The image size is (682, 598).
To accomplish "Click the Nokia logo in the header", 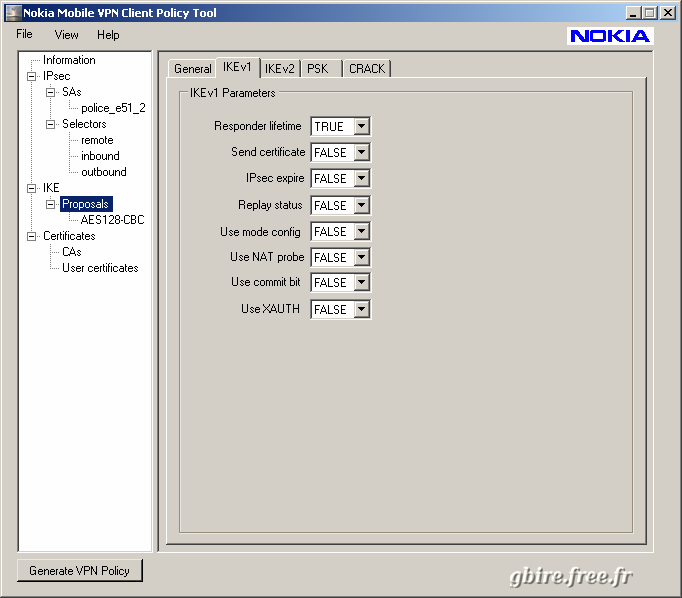I will [x=610, y=36].
